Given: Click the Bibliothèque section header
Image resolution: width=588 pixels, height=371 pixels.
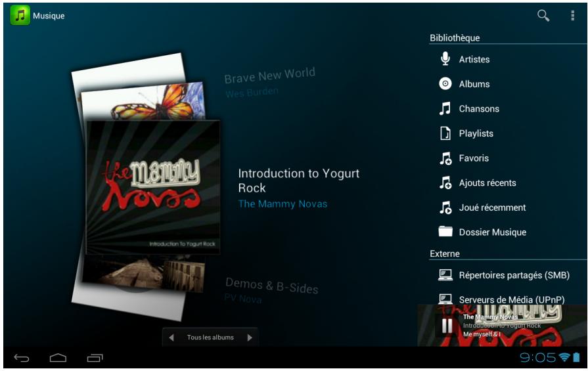Looking at the screenshot, I should 455,37.
